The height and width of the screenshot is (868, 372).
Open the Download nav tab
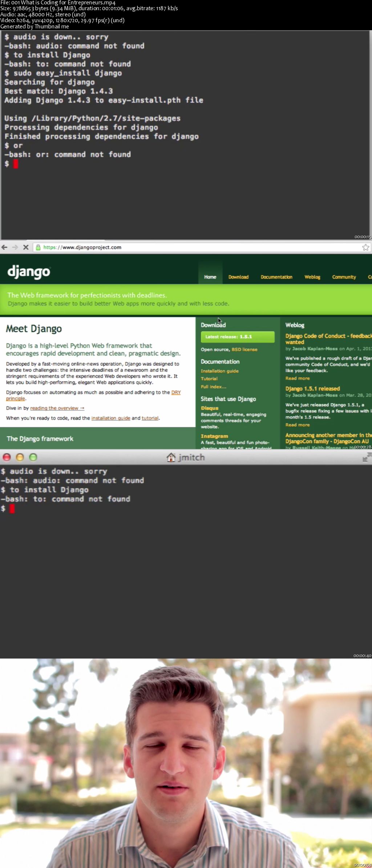coord(238,277)
